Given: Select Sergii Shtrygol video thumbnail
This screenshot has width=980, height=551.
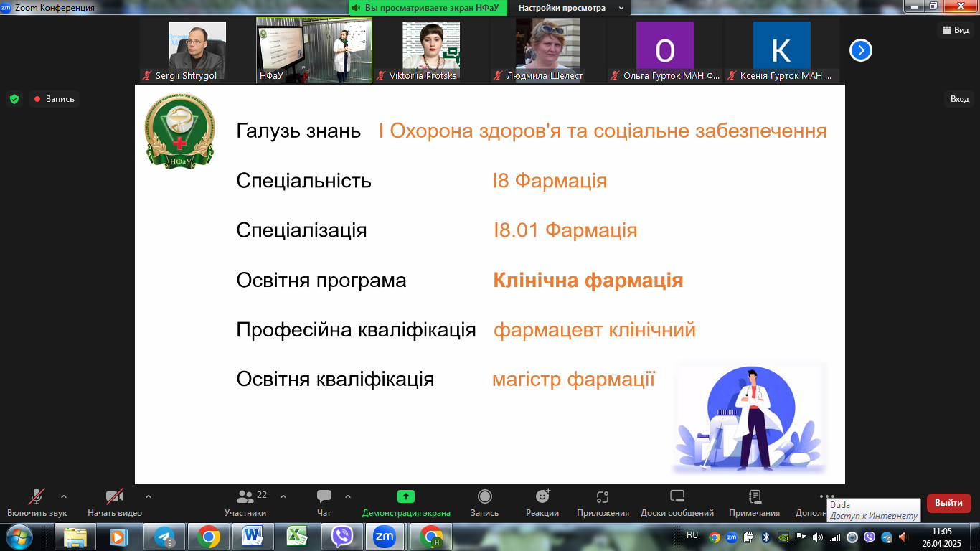Looking at the screenshot, I should coord(197,50).
